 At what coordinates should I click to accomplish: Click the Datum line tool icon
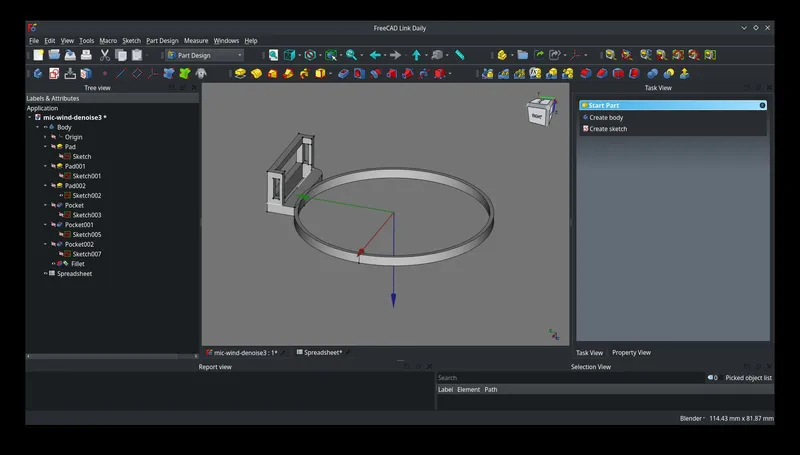pos(120,74)
